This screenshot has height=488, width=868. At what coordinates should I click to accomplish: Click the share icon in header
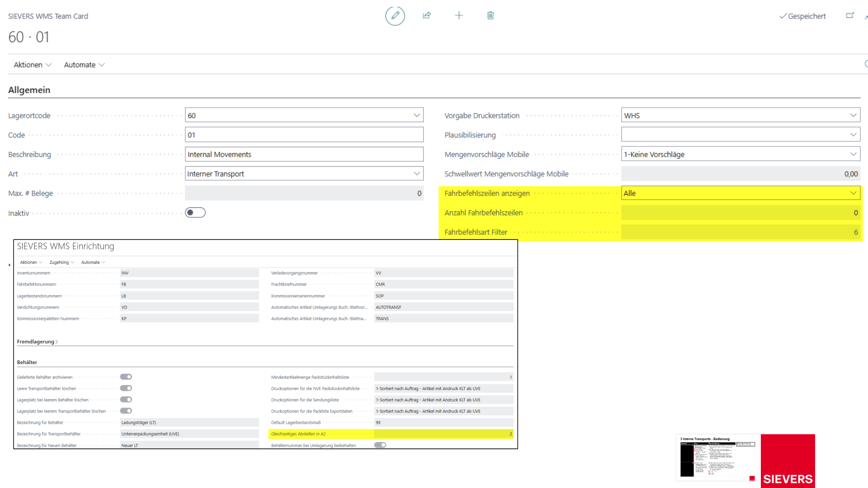click(x=427, y=15)
